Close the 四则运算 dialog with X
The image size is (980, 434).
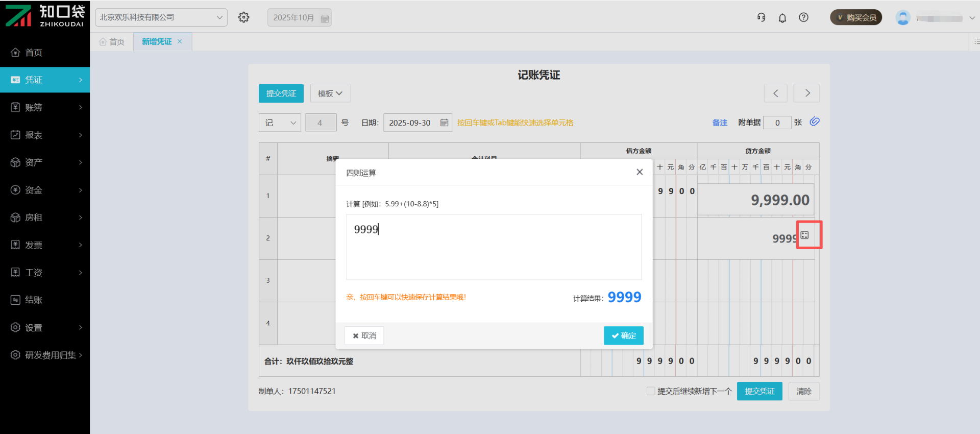[640, 172]
